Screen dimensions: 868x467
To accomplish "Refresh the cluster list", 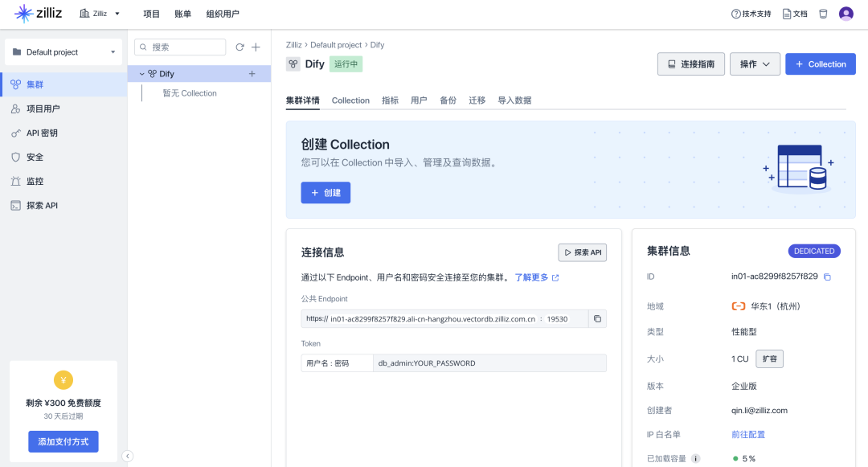I will pos(240,47).
